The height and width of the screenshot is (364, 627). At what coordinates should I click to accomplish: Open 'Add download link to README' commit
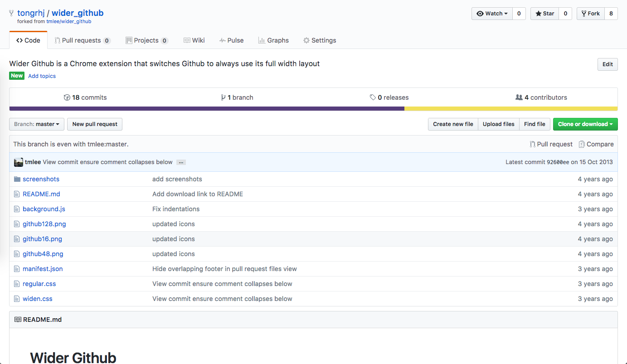point(198,194)
